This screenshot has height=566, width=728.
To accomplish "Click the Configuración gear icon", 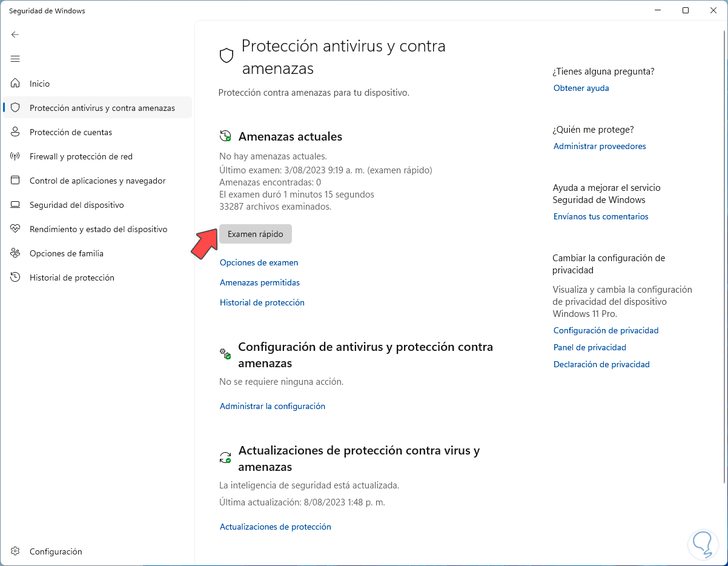I will point(16,551).
